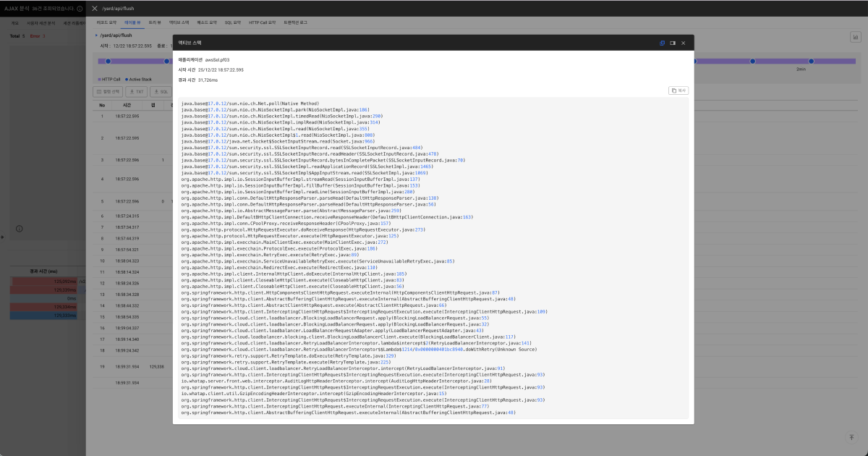This screenshot has width=868, height=456.
Task: Close the /yard/api/flush detail panel
Action: (95, 8)
